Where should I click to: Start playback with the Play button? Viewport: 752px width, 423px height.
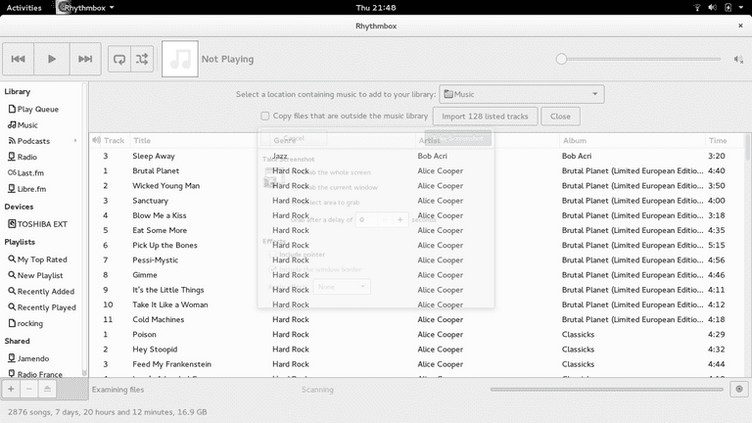pos(52,59)
